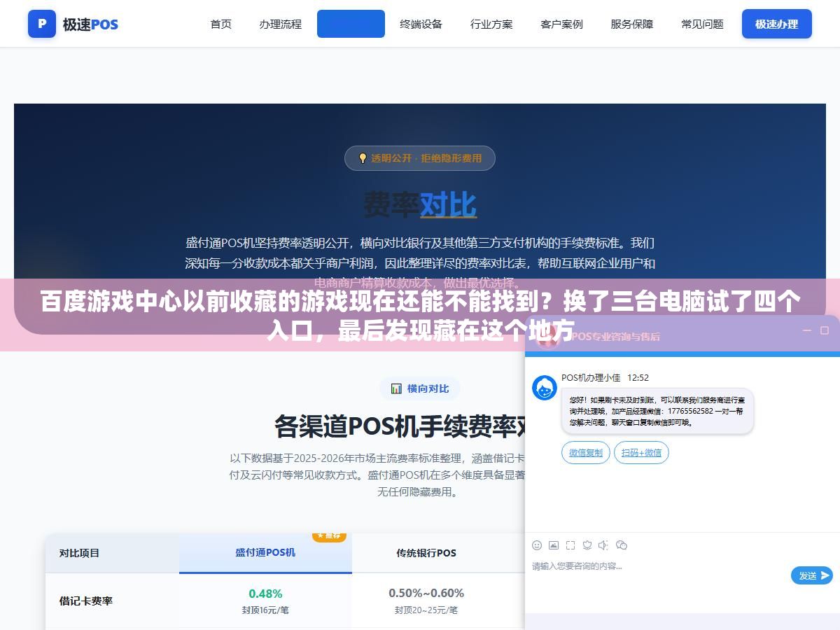Click the 透明公开 · 拒绝隐形费用 badge
840x630 pixels.
420,158
